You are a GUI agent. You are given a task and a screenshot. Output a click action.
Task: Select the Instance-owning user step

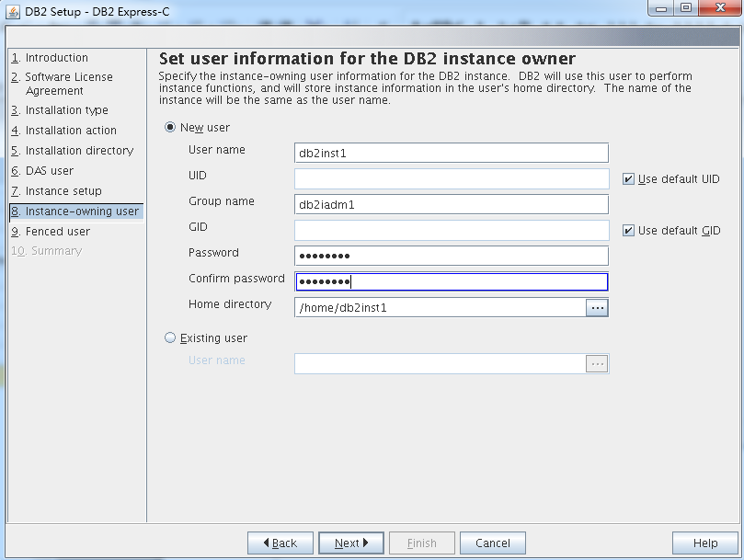pos(76,211)
